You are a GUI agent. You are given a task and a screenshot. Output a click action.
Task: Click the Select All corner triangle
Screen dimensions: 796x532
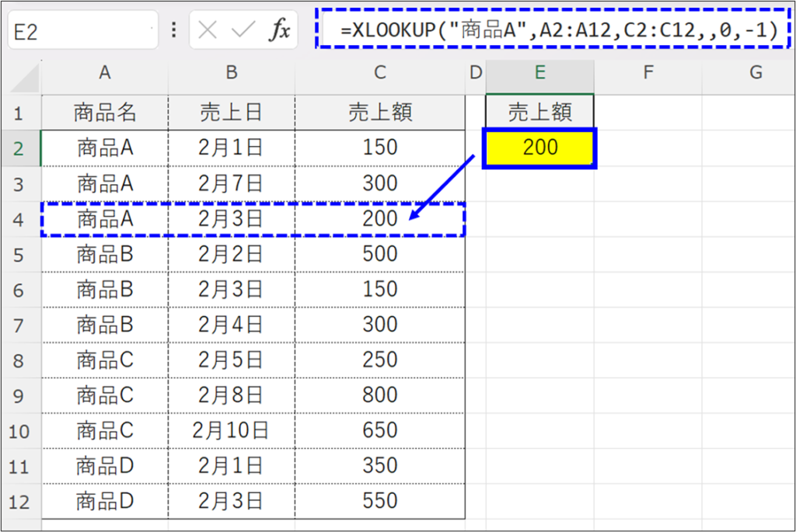pos(23,77)
